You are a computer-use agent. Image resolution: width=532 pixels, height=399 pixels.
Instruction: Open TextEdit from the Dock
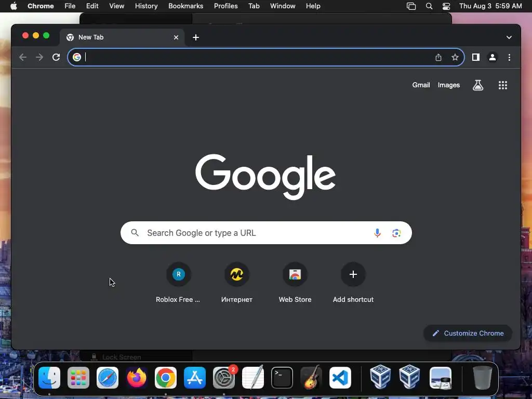253,378
